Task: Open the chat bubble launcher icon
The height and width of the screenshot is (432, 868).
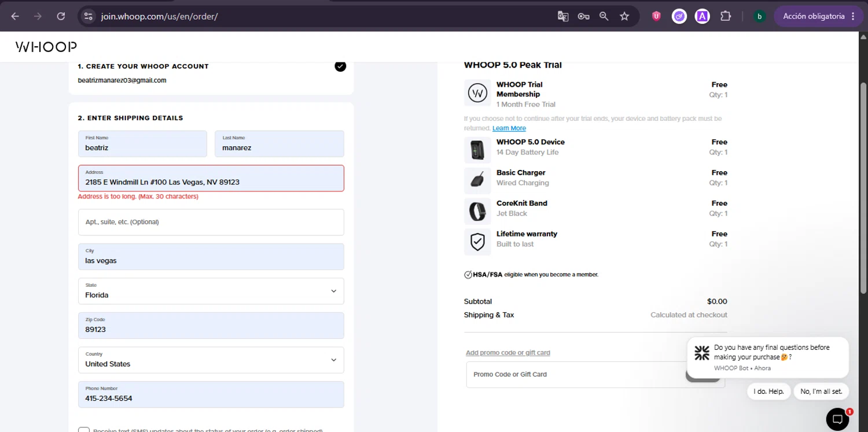Action: point(837,419)
